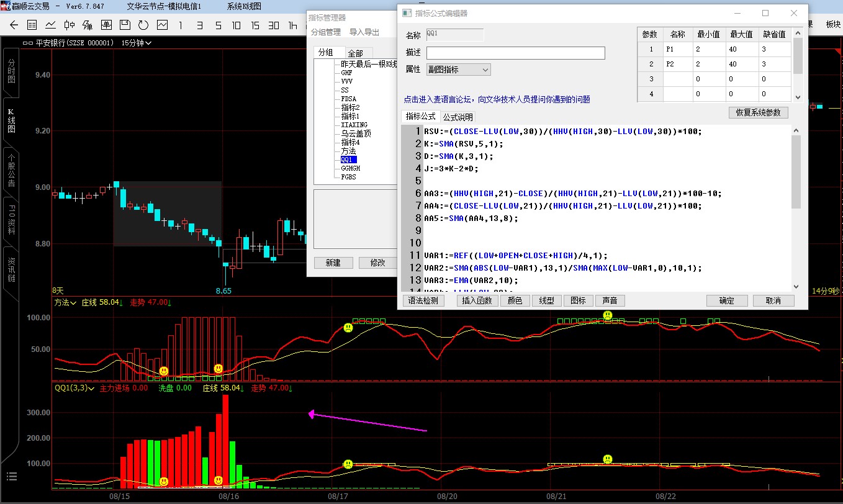Click the candlestick chart toolbar icon
843x504 pixels.
(70, 25)
